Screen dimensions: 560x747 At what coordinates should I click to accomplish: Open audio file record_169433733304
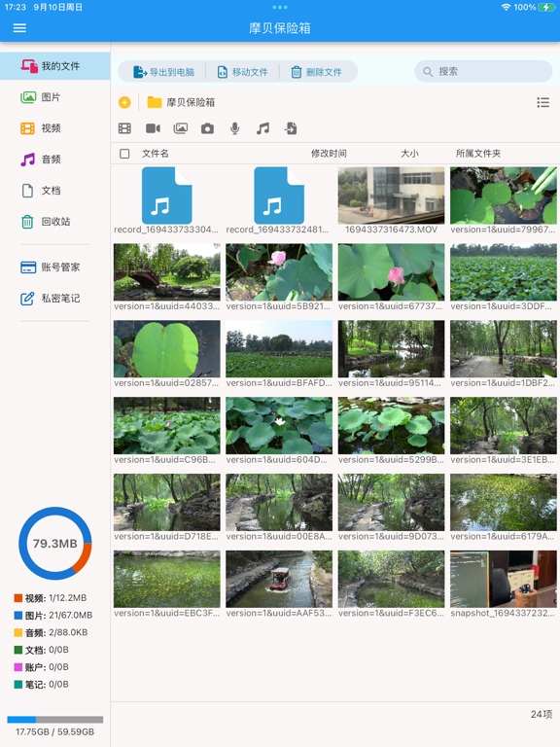click(166, 200)
